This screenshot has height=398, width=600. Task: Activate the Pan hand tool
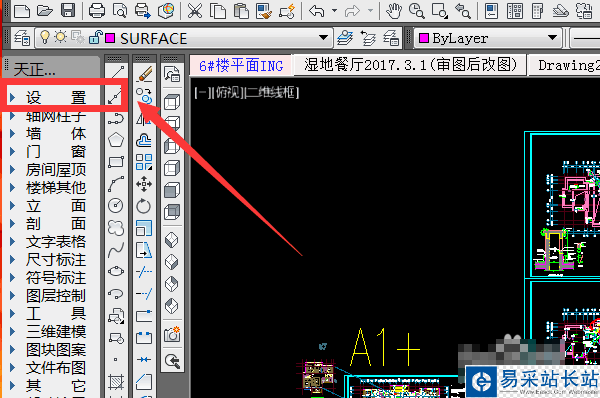pos(393,11)
